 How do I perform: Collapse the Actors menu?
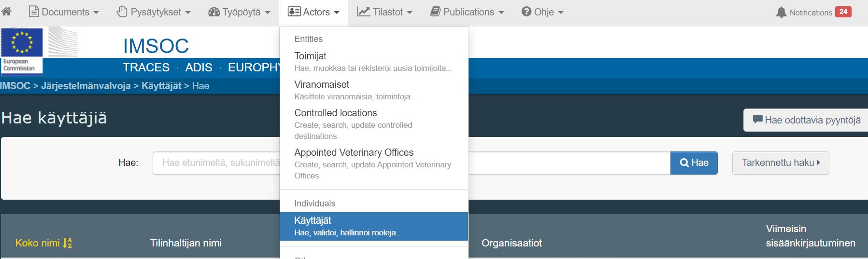[x=313, y=12]
